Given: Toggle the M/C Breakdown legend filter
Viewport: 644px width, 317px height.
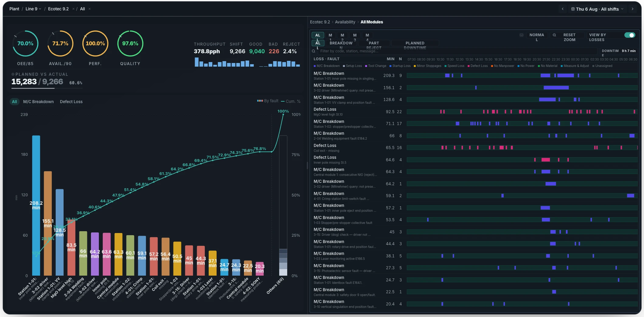Looking at the screenshot, I should pos(326,66).
